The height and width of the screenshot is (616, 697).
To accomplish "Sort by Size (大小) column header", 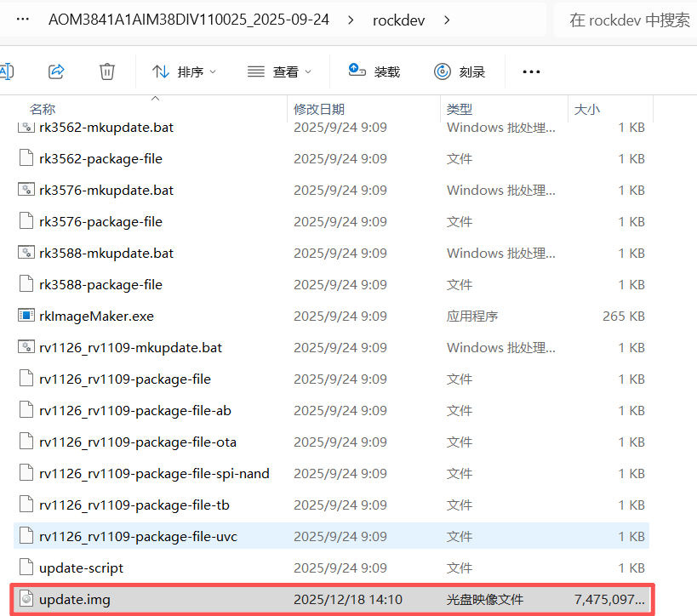I will (x=587, y=109).
